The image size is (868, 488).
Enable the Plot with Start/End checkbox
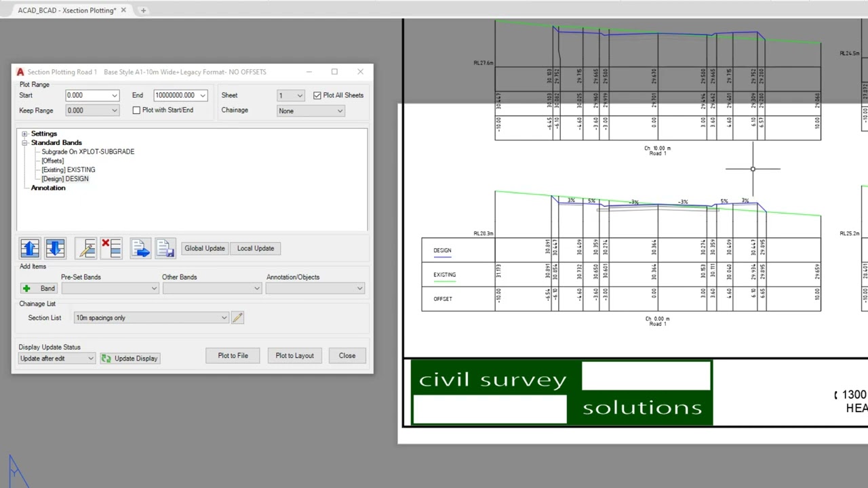[x=136, y=110]
